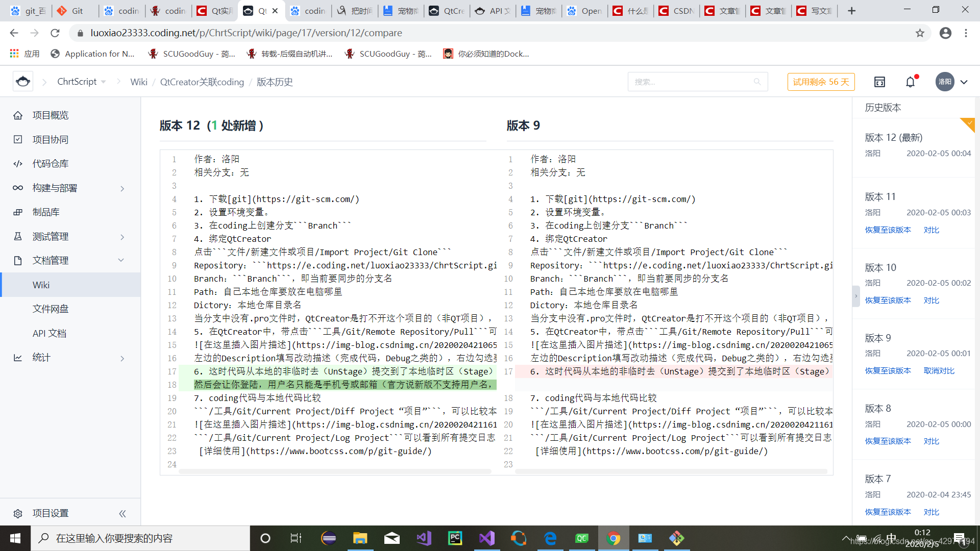This screenshot has width=980, height=551.
Task: Reload the page
Action: tap(55, 33)
